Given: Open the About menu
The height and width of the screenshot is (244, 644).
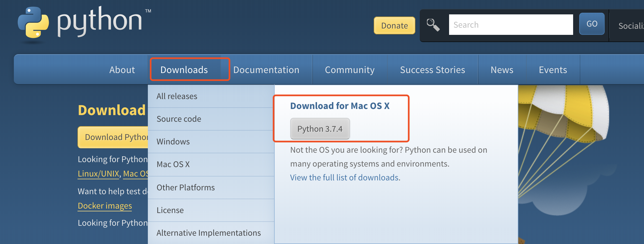Looking at the screenshot, I should pos(122,70).
